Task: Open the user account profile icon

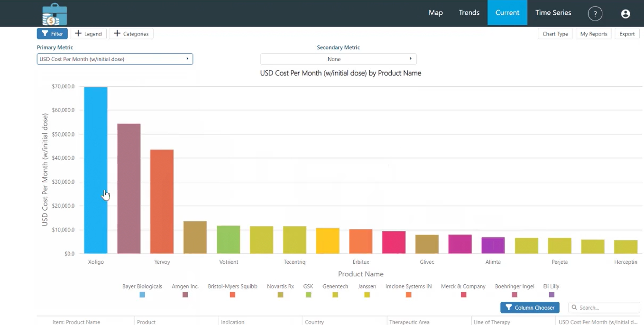Action: (626, 14)
